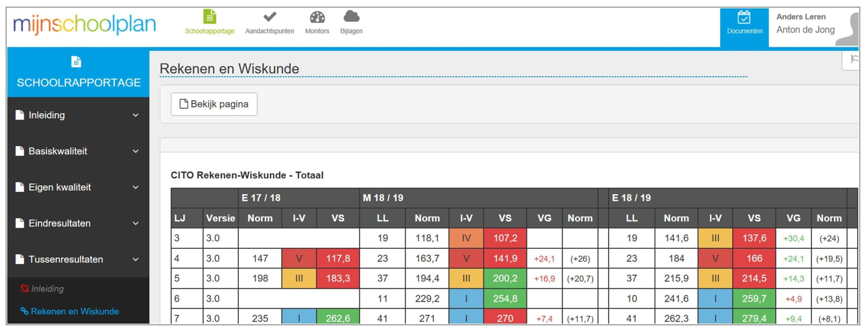Click the red +4,9 VG value
This screenshot has height=332, width=868.
pos(793,299)
